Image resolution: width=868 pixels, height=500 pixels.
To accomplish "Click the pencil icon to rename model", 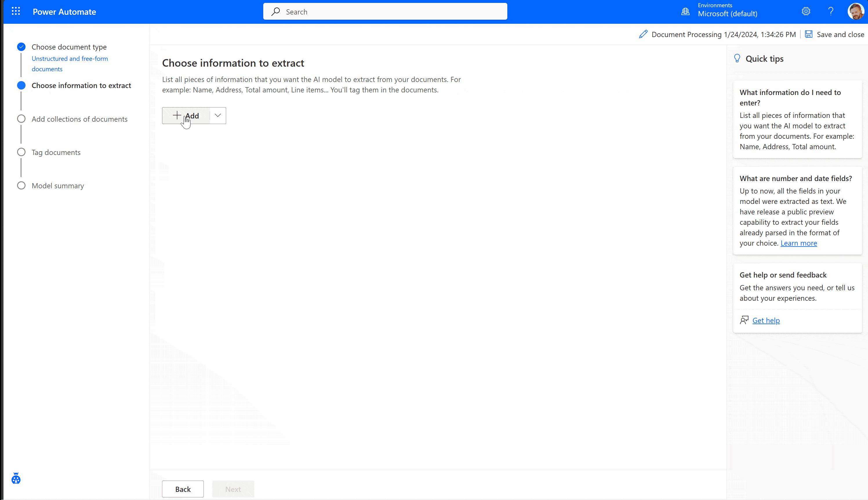I will (643, 34).
